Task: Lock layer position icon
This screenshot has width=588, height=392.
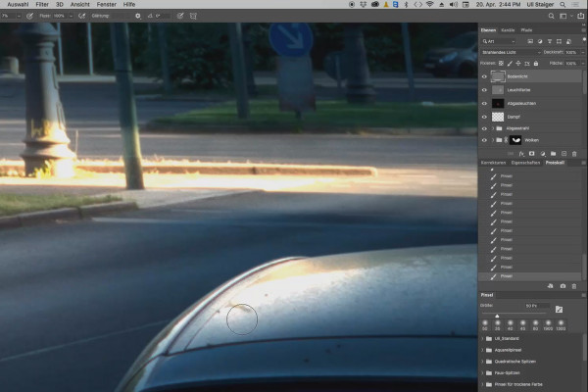Action: [518, 64]
